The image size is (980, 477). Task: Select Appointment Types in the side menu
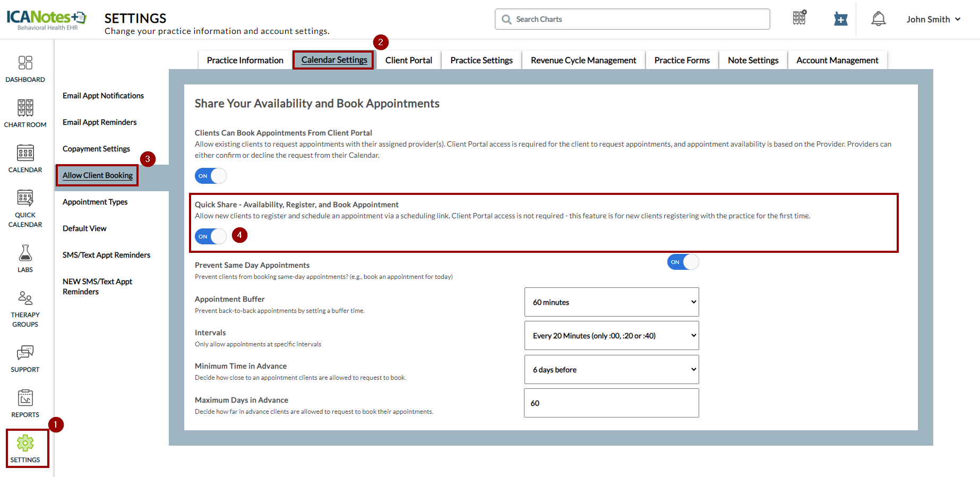click(x=95, y=202)
